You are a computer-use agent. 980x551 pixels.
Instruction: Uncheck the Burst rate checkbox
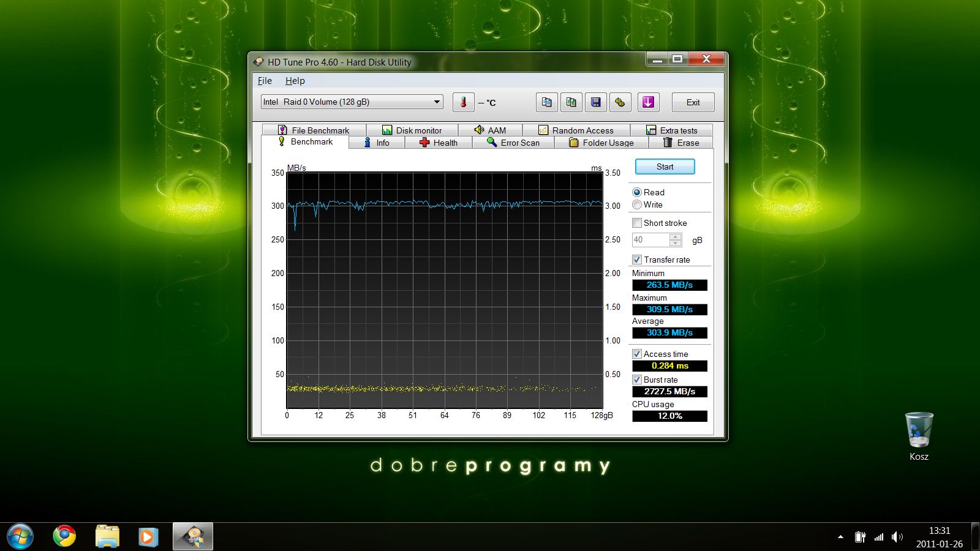point(637,380)
